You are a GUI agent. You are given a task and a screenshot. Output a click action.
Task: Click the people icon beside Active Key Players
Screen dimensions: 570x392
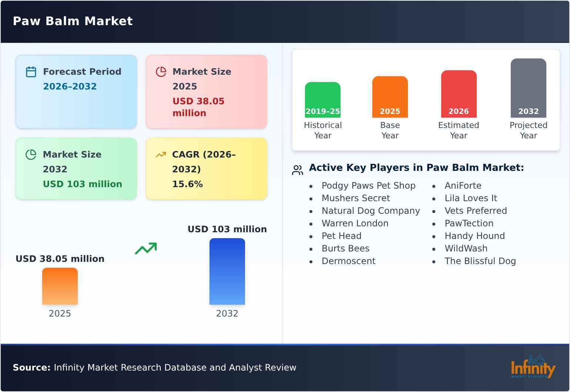coord(298,170)
